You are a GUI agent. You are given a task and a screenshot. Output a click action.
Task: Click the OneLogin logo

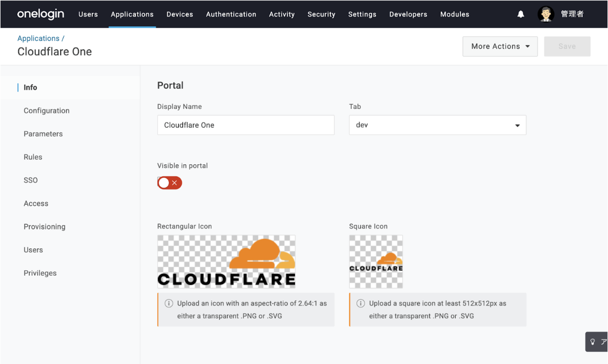(x=41, y=14)
